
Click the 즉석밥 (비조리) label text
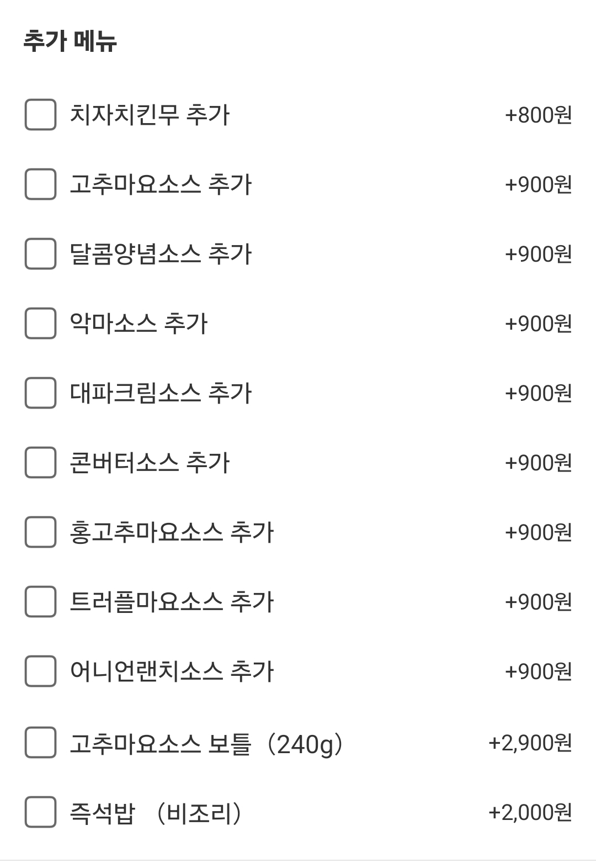156,813
